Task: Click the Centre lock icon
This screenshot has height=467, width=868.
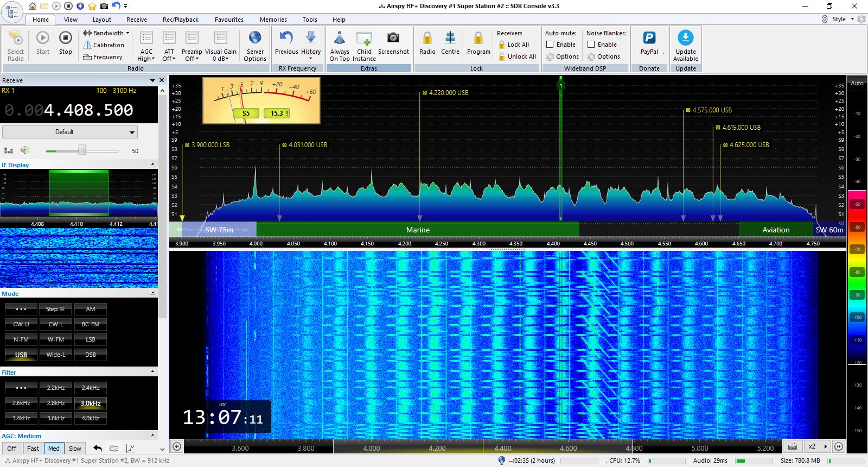Action: (x=450, y=38)
